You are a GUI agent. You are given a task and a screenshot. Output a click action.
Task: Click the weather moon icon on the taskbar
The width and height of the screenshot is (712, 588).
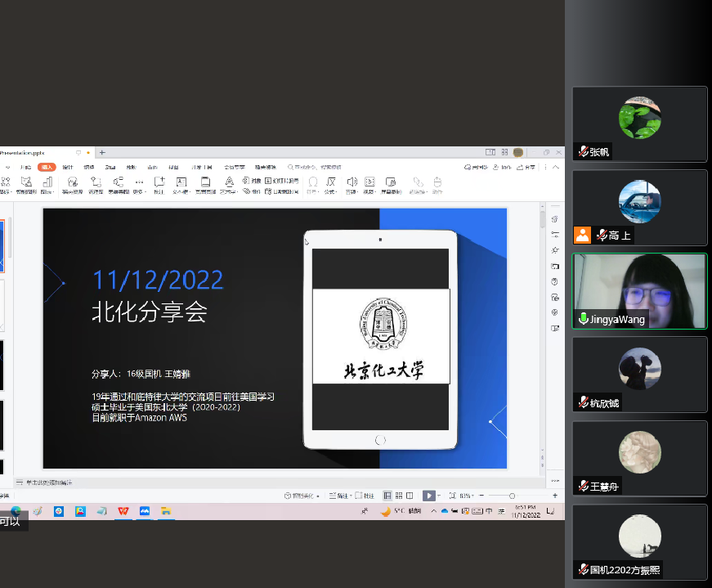386,511
